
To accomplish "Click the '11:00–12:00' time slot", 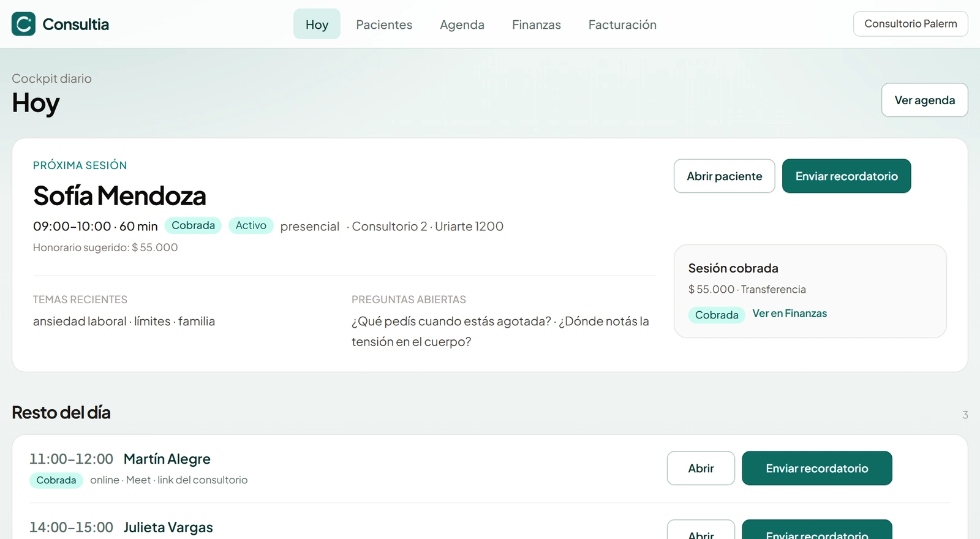I will 71,459.
